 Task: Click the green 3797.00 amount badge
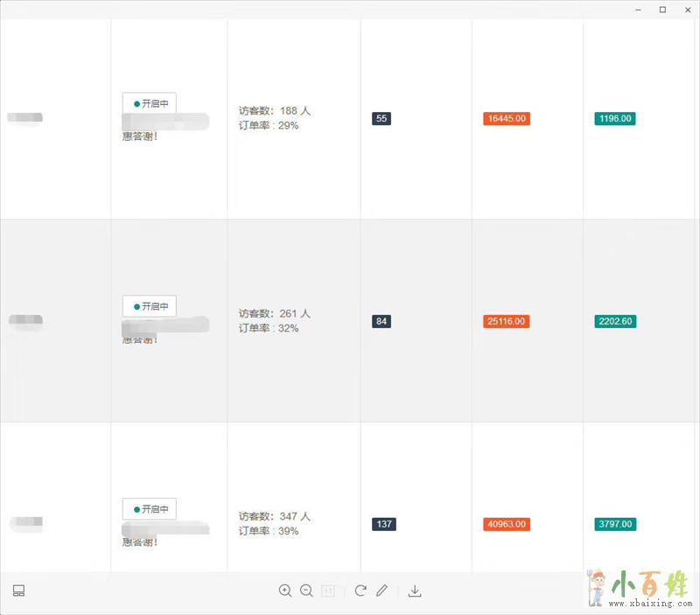point(614,524)
